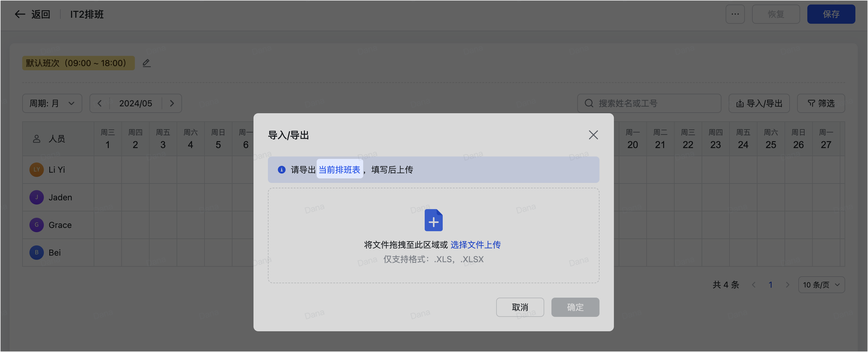Edit the default shift pencil icon
The width and height of the screenshot is (868, 352).
point(146,63)
